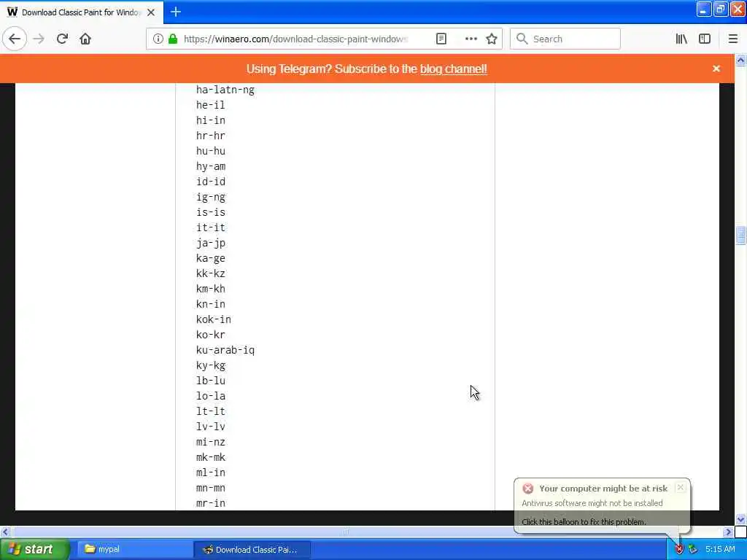This screenshot has height=560, width=747.
Task: Click the 'is-is' list entry
Action: 211,212
